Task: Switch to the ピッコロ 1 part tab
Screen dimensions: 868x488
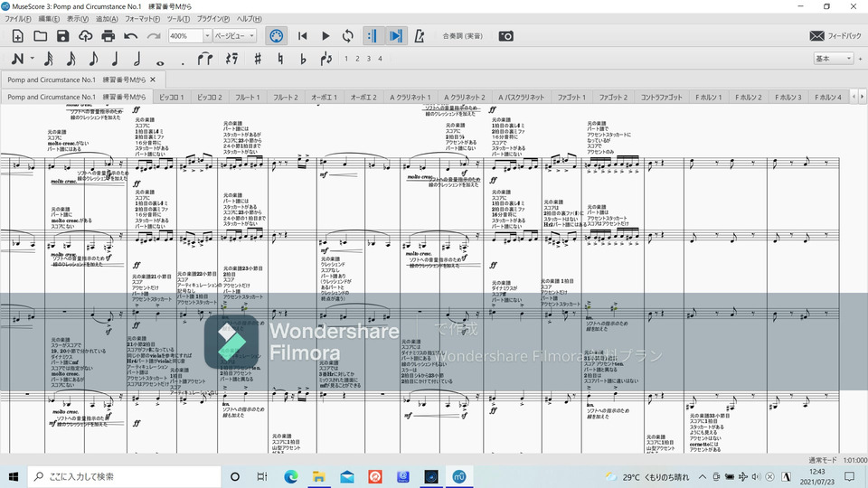Action: pyautogui.click(x=171, y=98)
